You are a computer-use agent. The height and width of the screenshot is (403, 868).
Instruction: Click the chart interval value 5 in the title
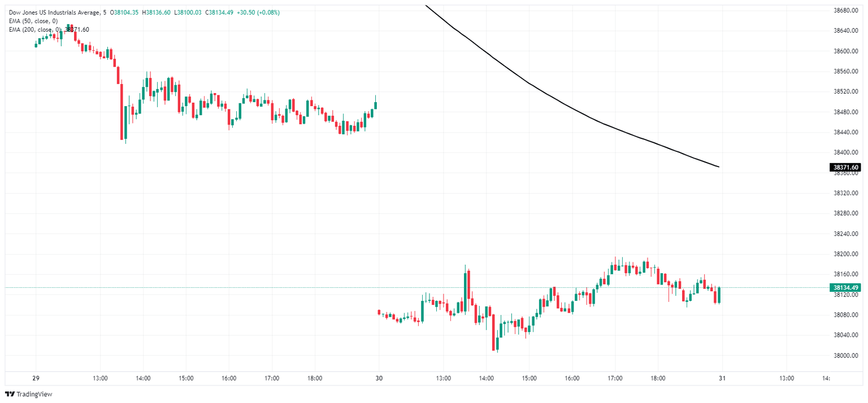click(105, 12)
